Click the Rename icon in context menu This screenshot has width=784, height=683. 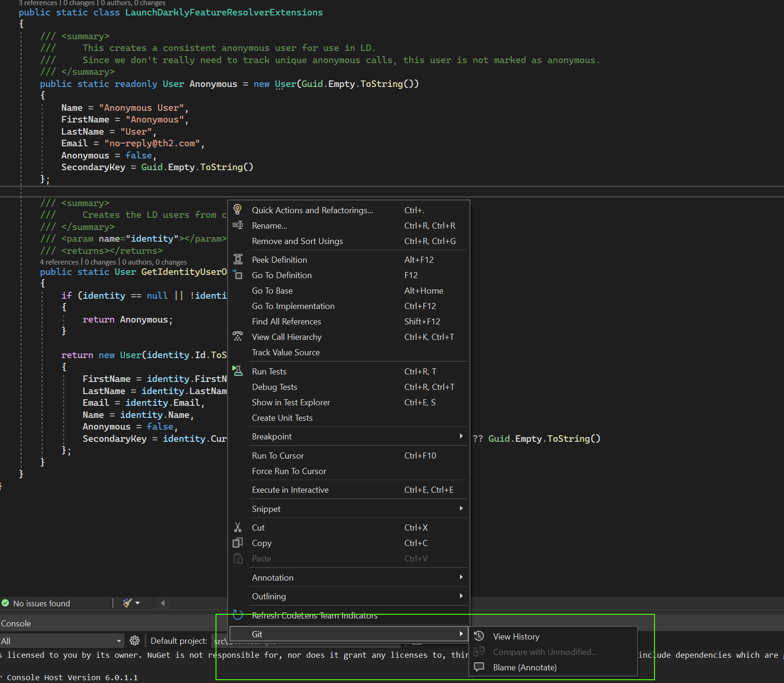click(x=237, y=225)
